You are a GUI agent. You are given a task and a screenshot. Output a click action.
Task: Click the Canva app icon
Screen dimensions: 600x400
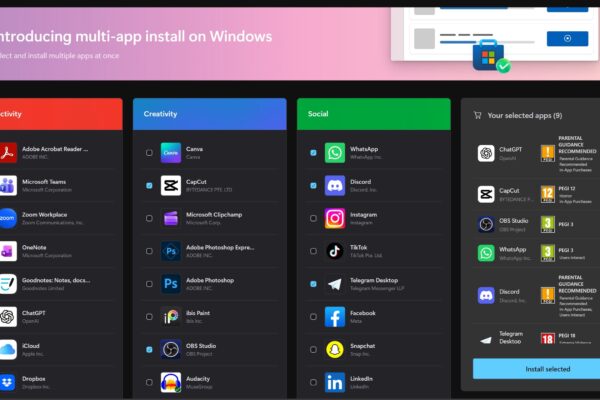click(x=171, y=153)
